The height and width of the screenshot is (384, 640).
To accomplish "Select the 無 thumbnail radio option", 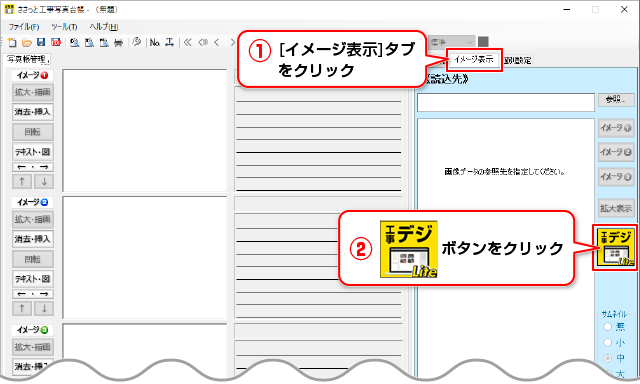I will tap(608, 326).
